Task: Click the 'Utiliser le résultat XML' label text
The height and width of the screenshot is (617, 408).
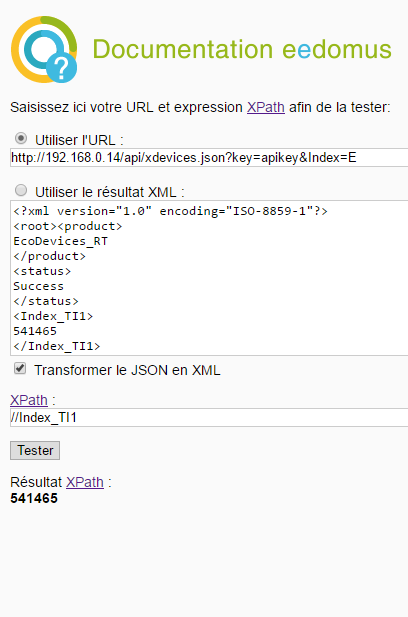Action: (x=110, y=192)
